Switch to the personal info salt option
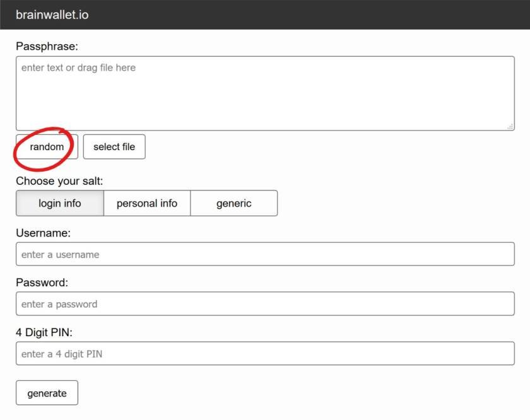Screen dimensions: 530x420 coord(147,203)
